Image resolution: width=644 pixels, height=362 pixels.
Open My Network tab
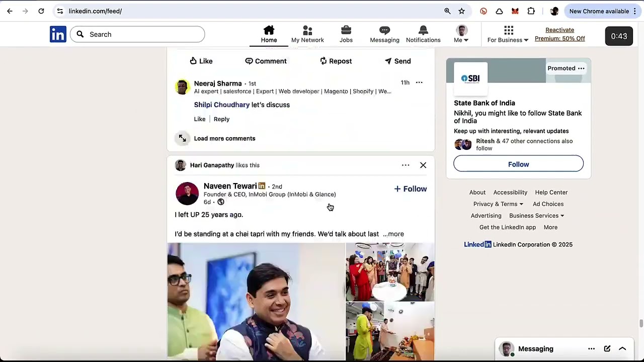[x=307, y=34]
